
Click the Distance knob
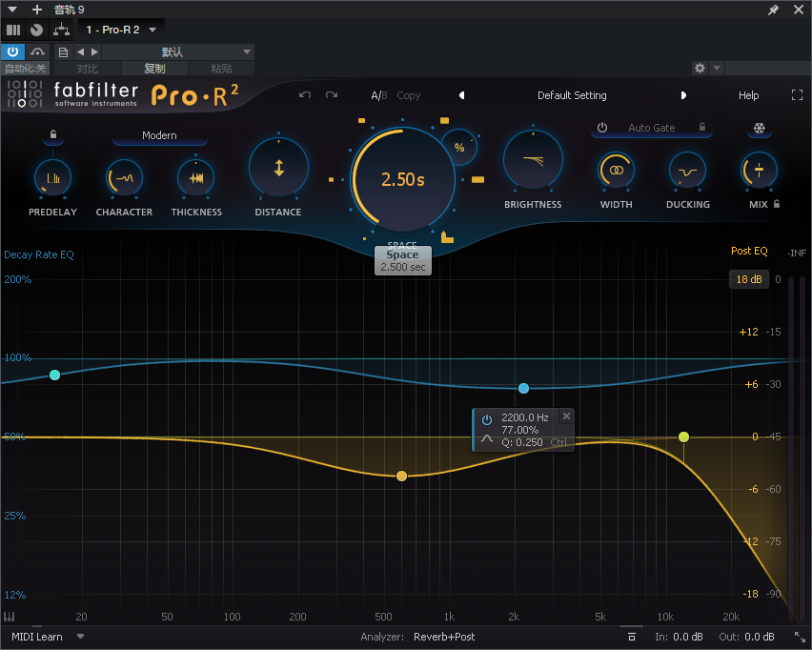(278, 168)
